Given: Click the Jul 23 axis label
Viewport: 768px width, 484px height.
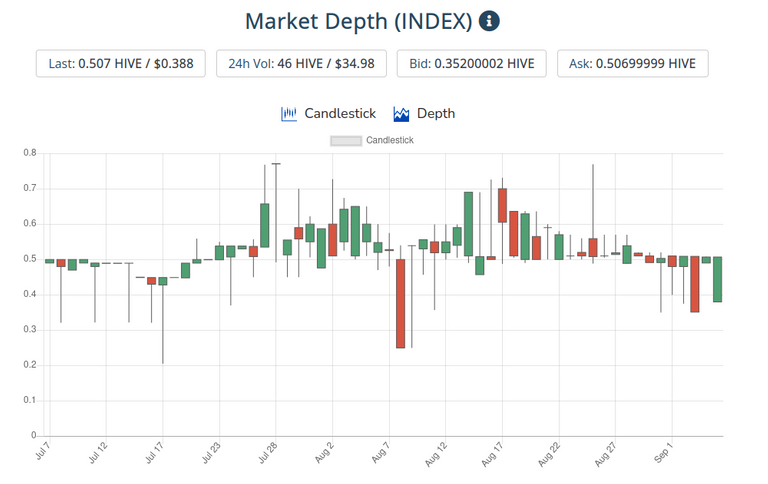Looking at the screenshot, I should (x=211, y=452).
